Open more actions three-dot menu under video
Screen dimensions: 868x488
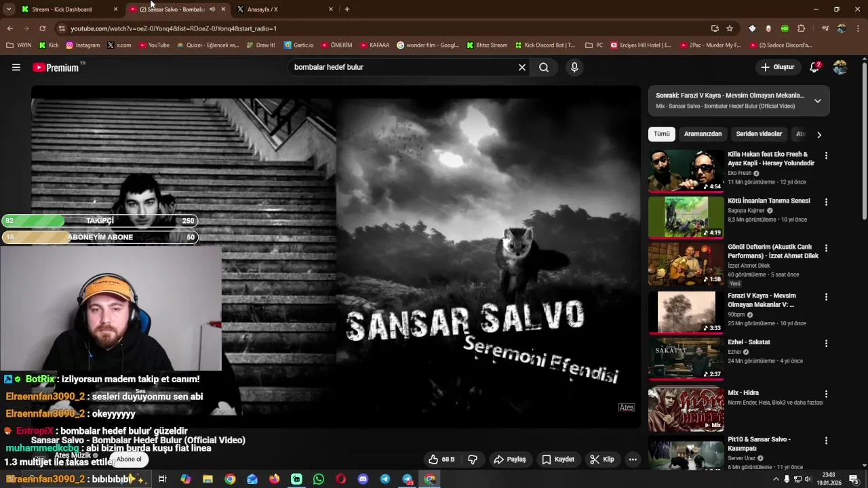pos(633,459)
